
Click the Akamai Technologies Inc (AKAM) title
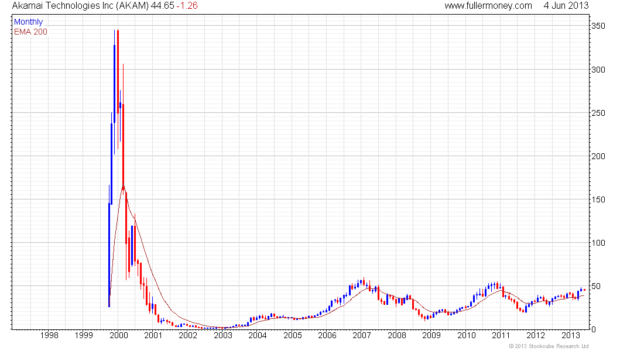tap(80, 6)
